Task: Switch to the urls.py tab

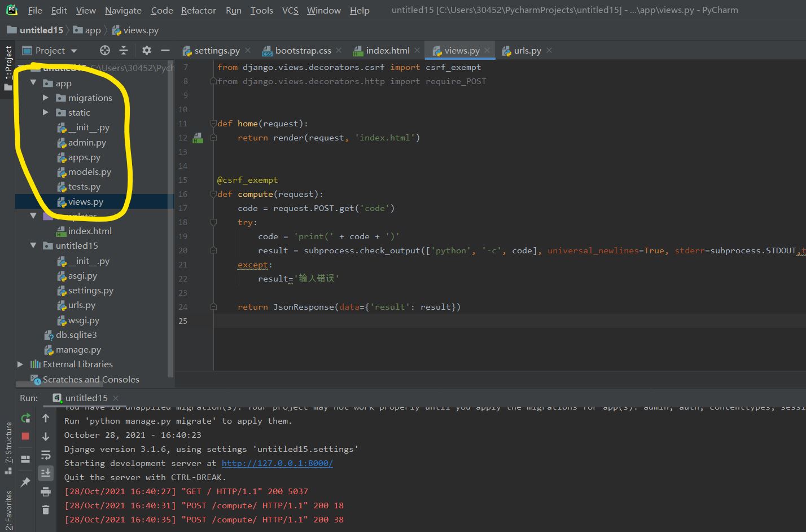Action: (527, 51)
